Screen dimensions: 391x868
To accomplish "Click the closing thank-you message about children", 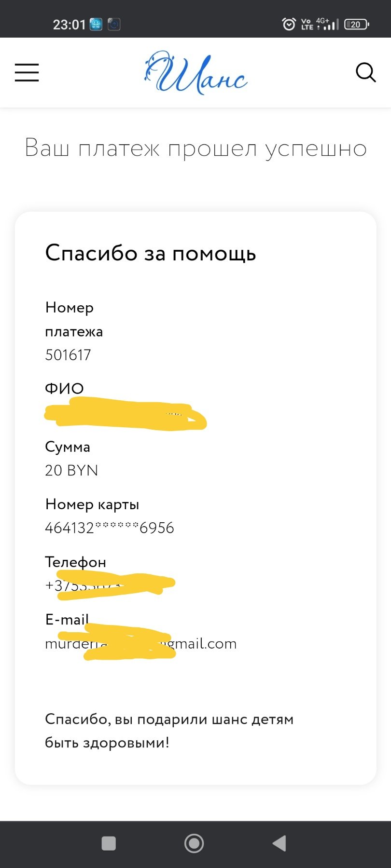I will pyautogui.click(x=169, y=731).
